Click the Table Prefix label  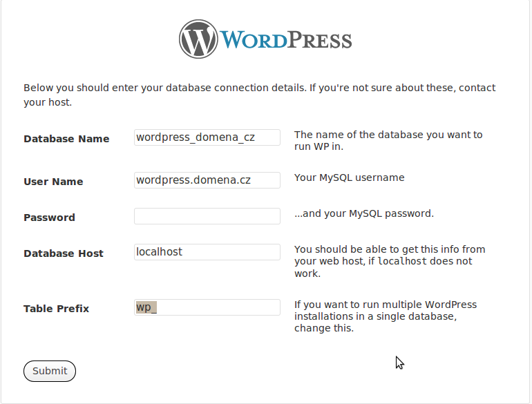point(57,309)
